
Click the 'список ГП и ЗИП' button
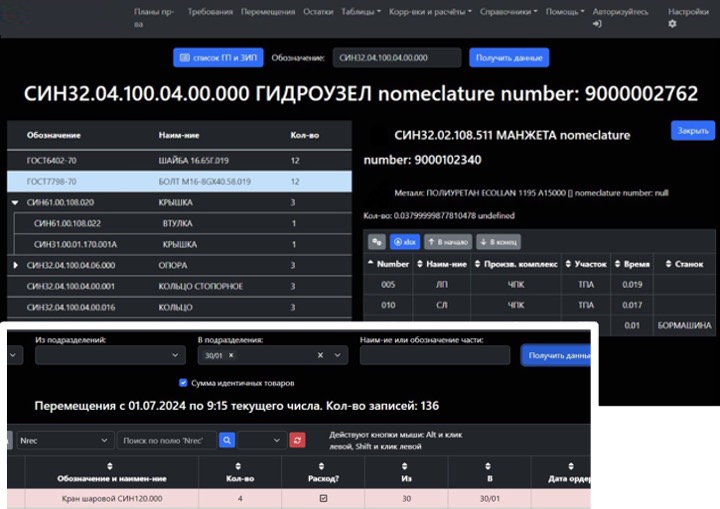pos(210,58)
